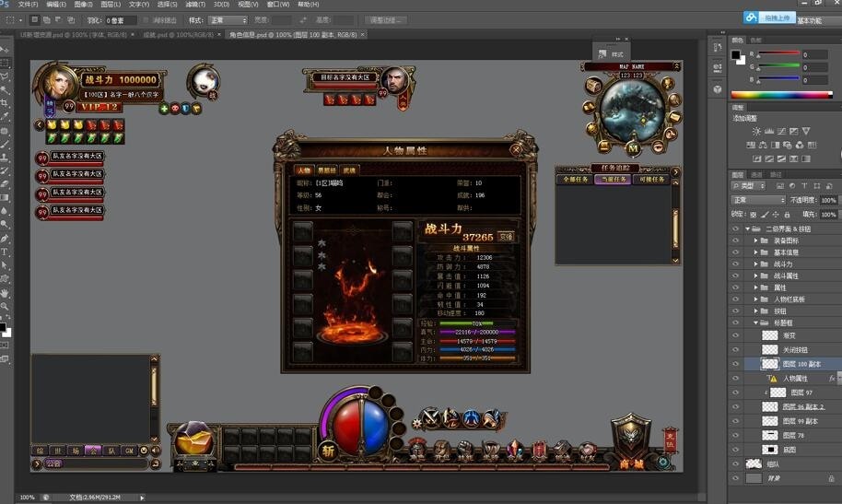Image resolution: width=842 pixels, height=504 pixels.
Task: Click the feather 羽化 input field
Action: tap(121, 20)
